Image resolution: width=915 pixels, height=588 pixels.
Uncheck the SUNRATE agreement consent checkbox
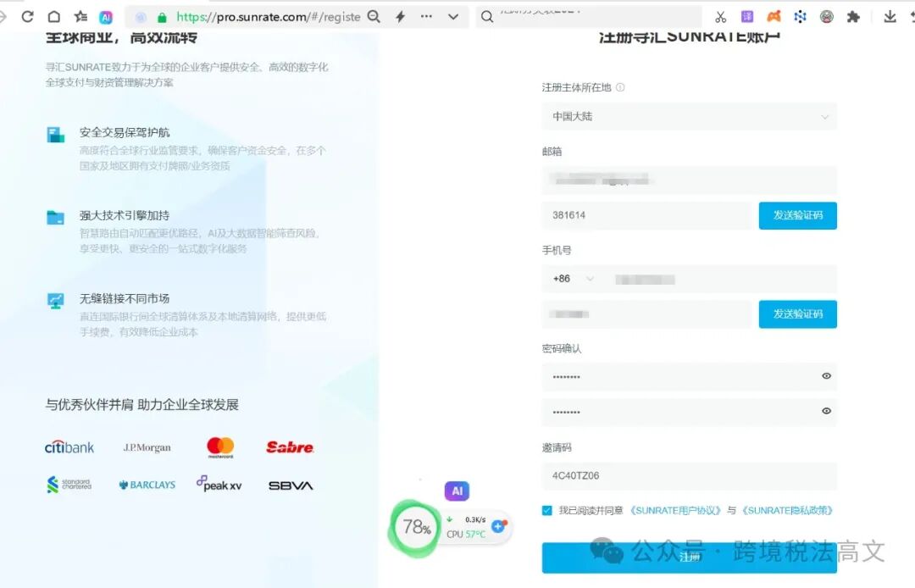click(546, 510)
